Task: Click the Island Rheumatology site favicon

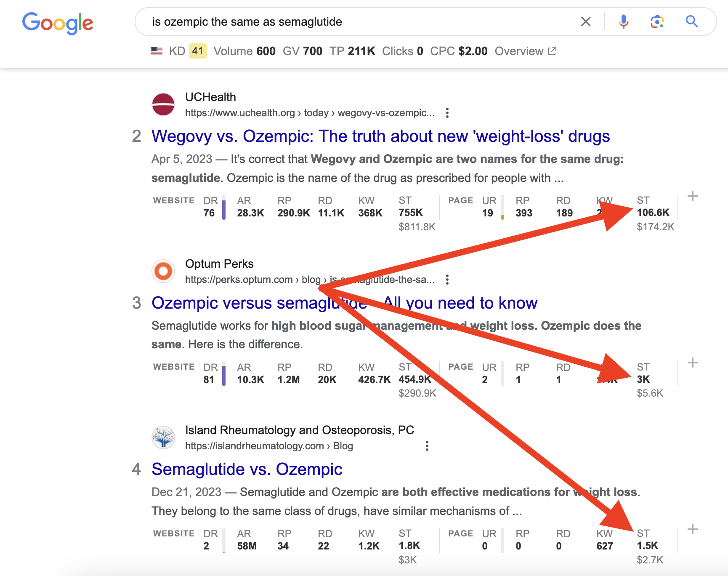Action: (163, 437)
